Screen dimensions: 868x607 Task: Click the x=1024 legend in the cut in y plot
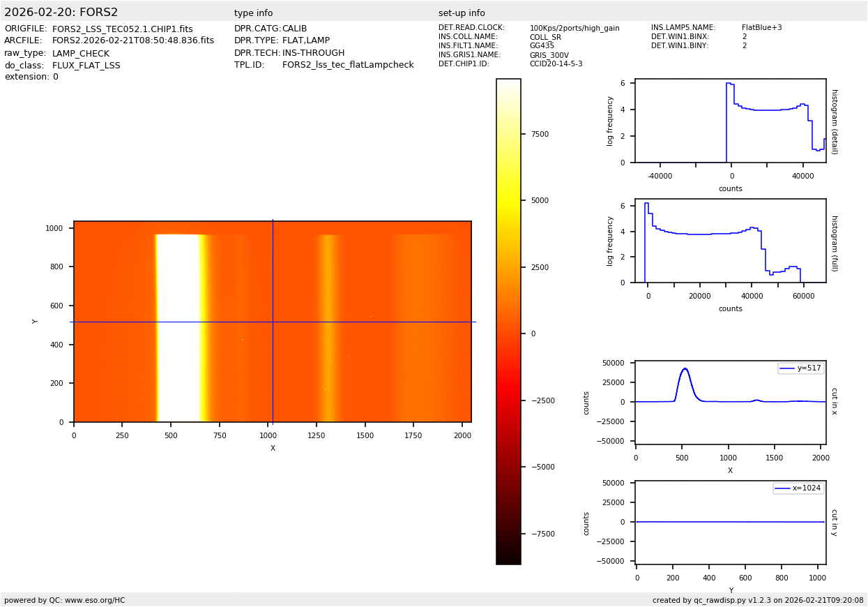[x=798, y=488]
